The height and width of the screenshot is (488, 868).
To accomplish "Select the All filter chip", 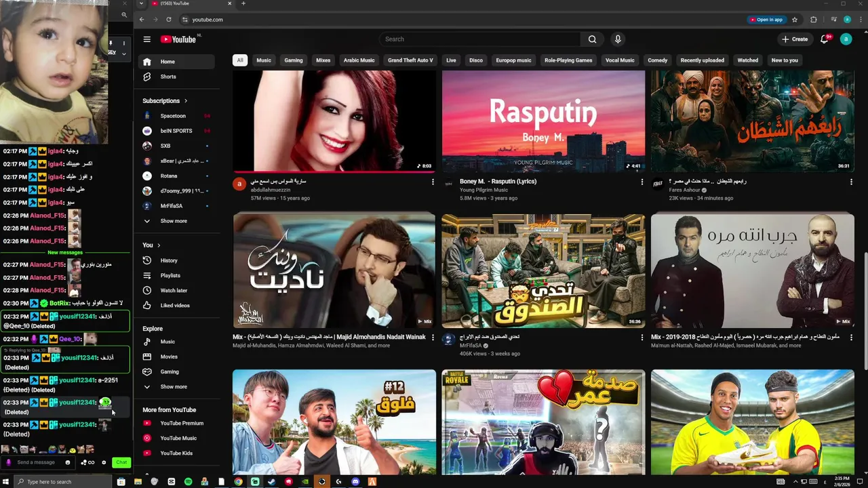I will (239, 60).
